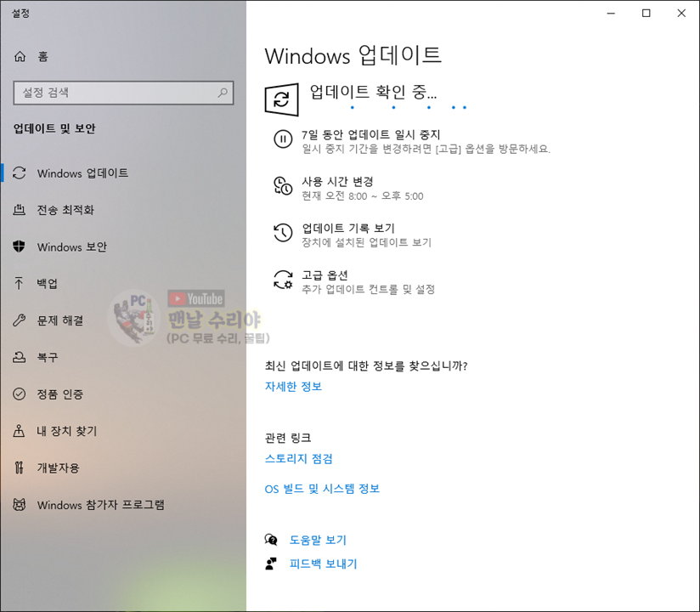700x612 pixels.
Task: Pause updates with 7일 동안 업데이트 일시 중지
Action: click(x=370, y=134)
